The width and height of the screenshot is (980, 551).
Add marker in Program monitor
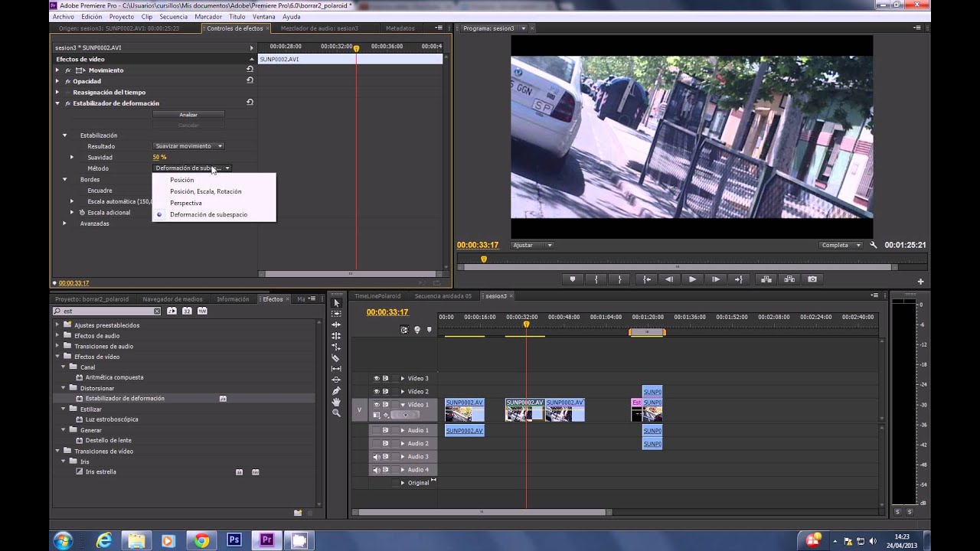(572, 279)
